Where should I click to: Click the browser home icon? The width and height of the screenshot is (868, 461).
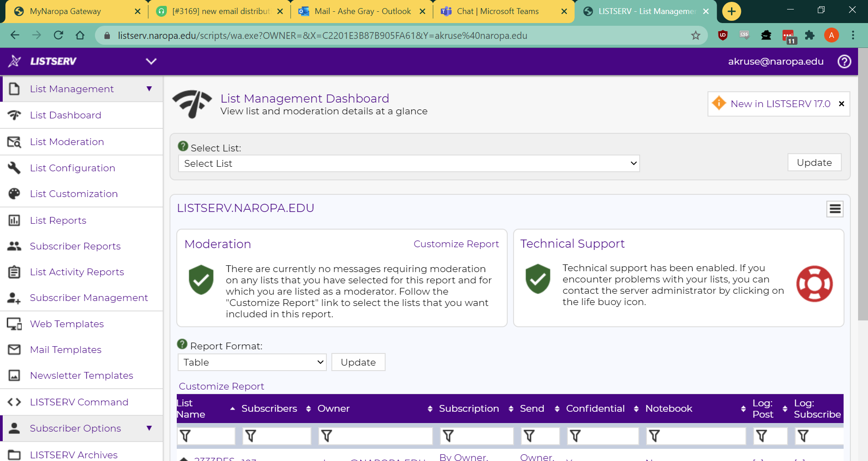[x=80, y=35]
